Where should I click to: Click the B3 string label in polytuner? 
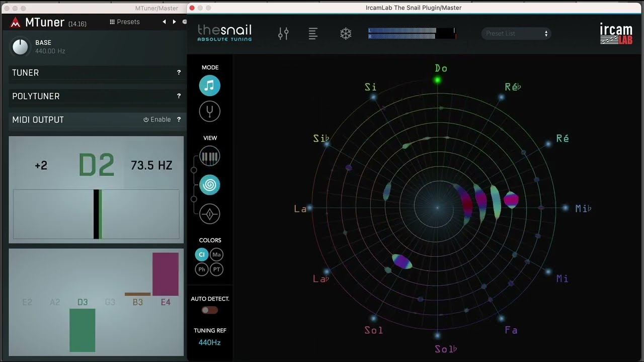coord(138,302)
